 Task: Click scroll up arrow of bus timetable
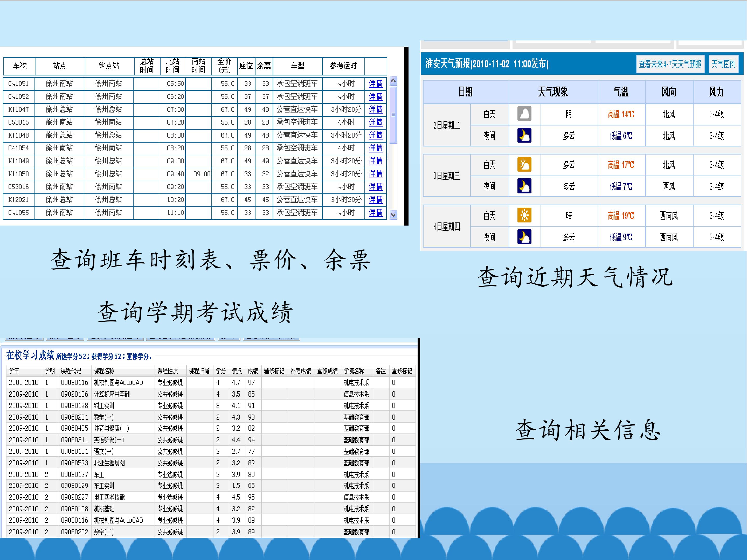pyautogui.click(x=393, y=81)
